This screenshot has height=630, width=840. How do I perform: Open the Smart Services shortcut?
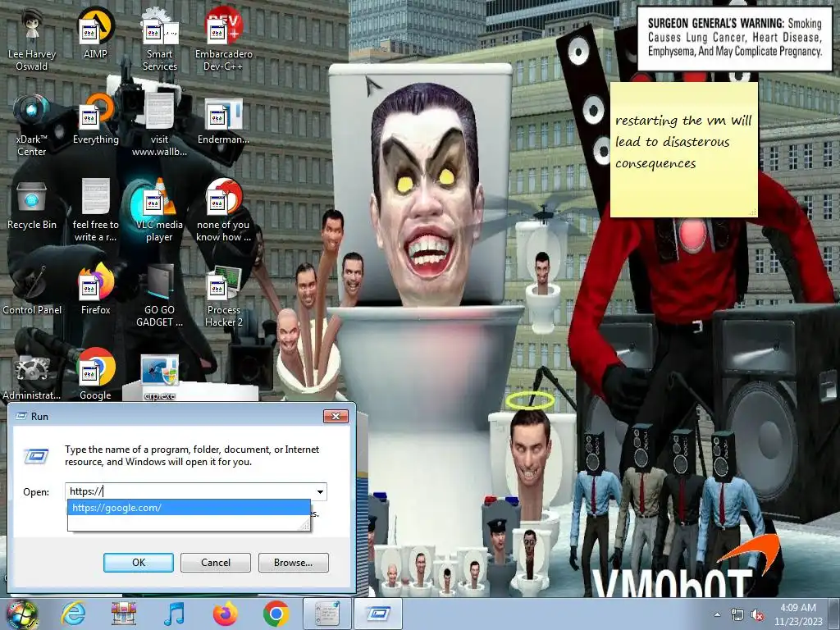pyautogui.click(x=160, y=39)
